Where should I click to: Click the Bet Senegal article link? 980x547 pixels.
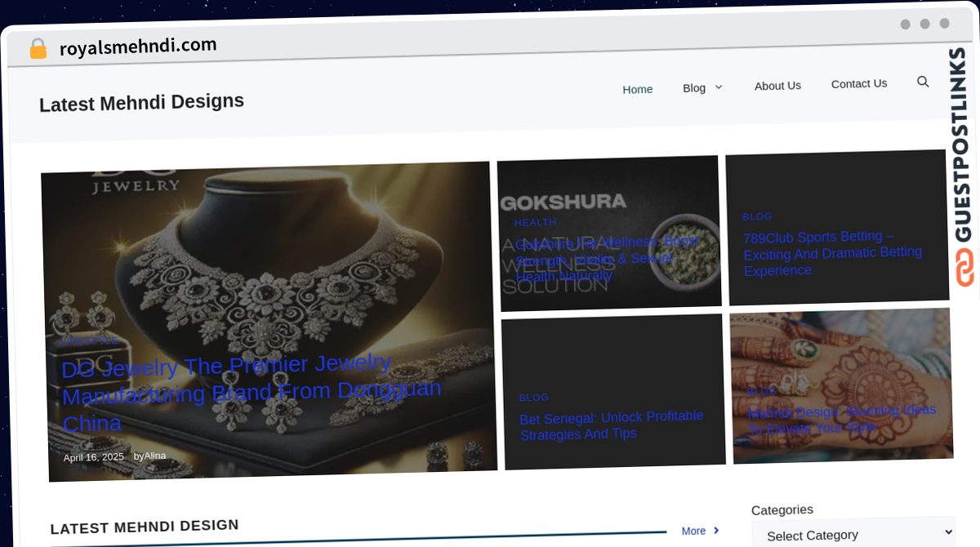point(611,425)
